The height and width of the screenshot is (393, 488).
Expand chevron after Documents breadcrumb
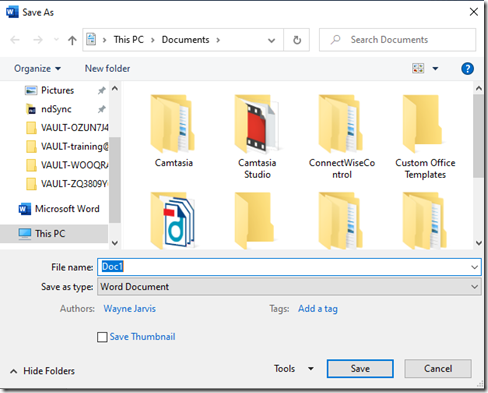(218, 40)
